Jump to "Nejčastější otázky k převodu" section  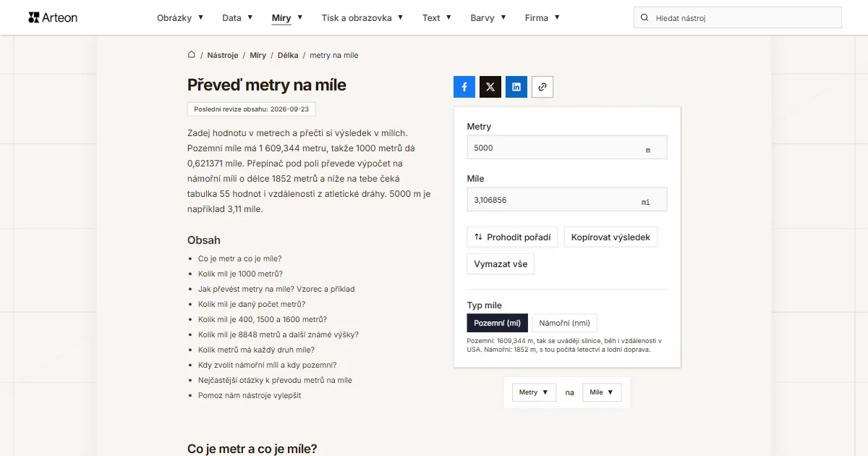tap(275, 380)
